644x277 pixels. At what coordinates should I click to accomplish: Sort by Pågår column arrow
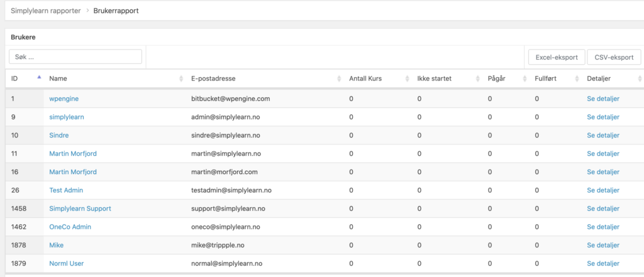click(x=525, y=79)
